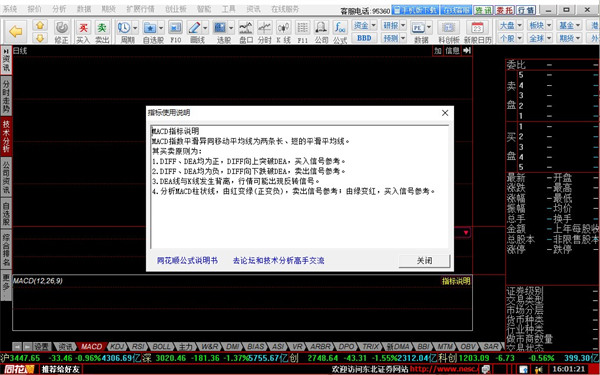The width and height of the screenshot is (600, 375).
Task: Click the red triangle marker on chart
Action: point(466,233)
